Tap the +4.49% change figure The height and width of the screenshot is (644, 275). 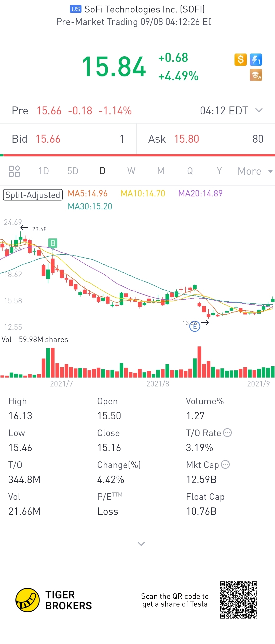click(178, 76)
